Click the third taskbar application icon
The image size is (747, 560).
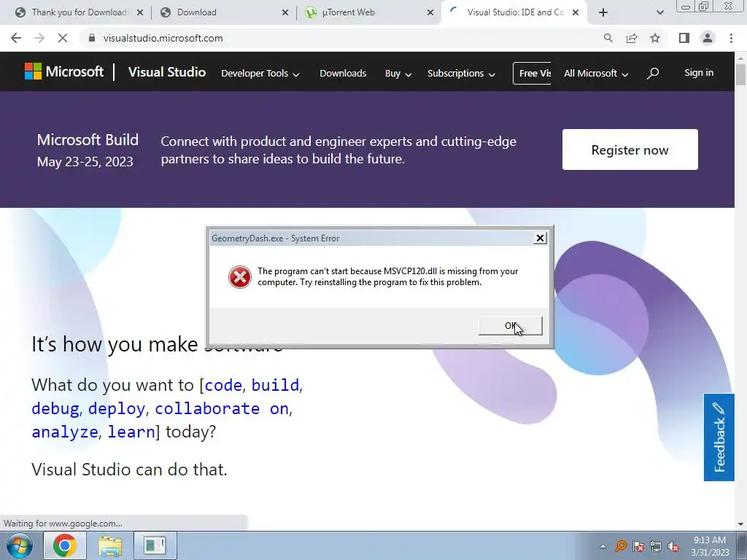[x=155, y=545]
